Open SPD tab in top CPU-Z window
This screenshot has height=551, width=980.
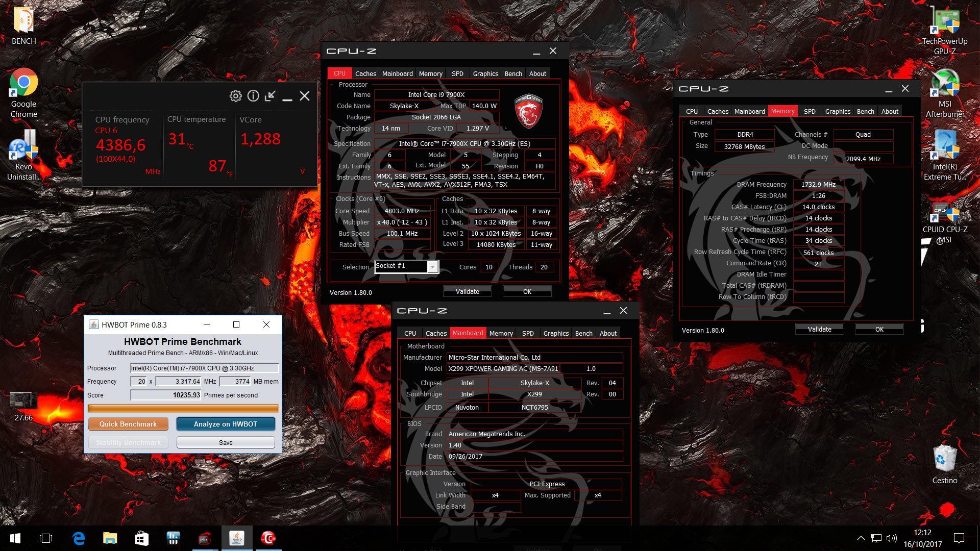pos(457,73)
